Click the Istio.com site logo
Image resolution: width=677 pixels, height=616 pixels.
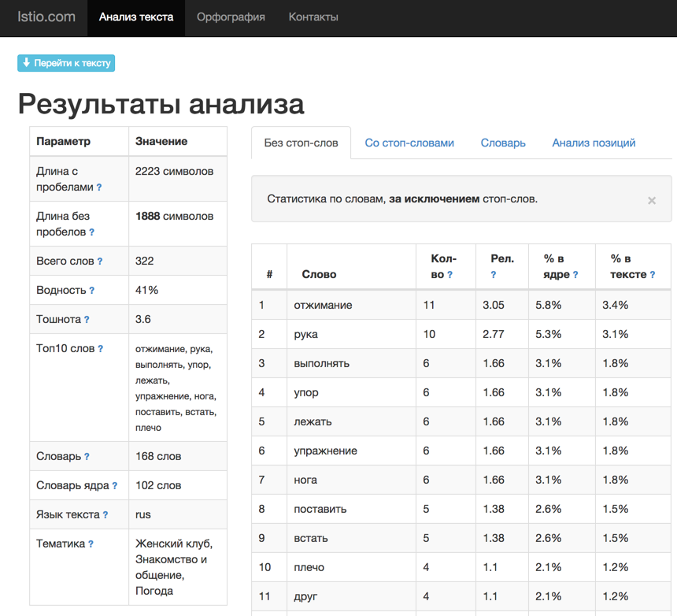point(46,17)
